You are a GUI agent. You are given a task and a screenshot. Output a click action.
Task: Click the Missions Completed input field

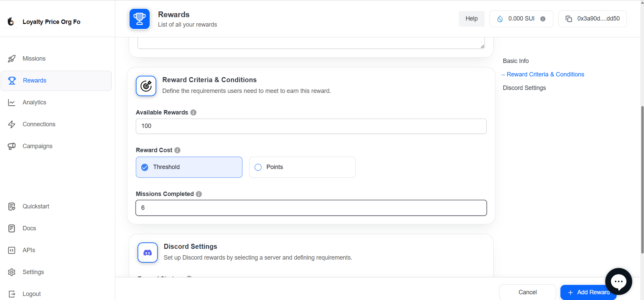pos(311,208)
